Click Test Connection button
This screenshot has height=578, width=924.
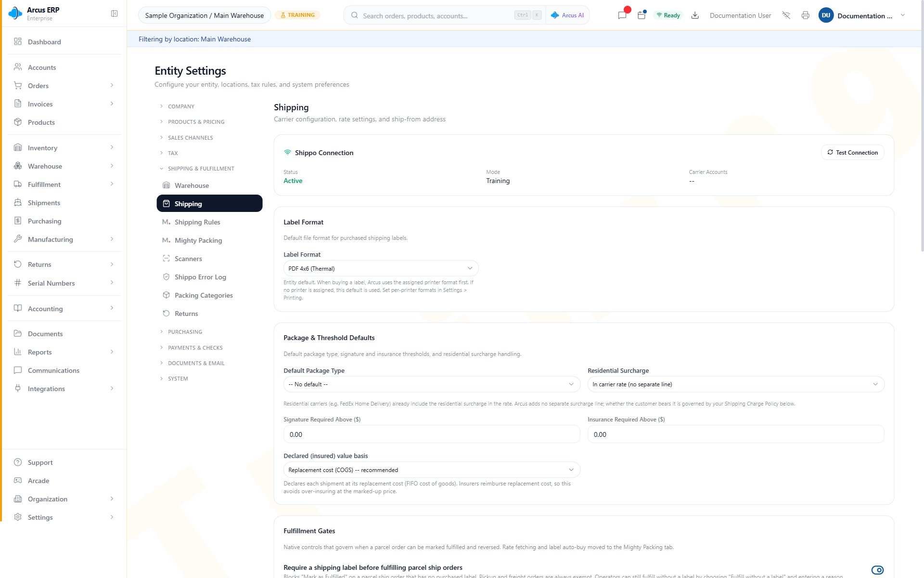[852, 153]
